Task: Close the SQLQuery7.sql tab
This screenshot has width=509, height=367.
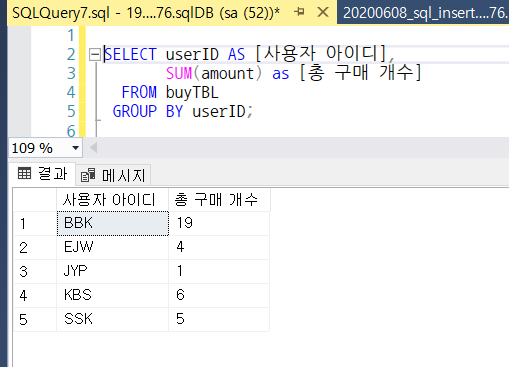Action: tap(323, 13)
